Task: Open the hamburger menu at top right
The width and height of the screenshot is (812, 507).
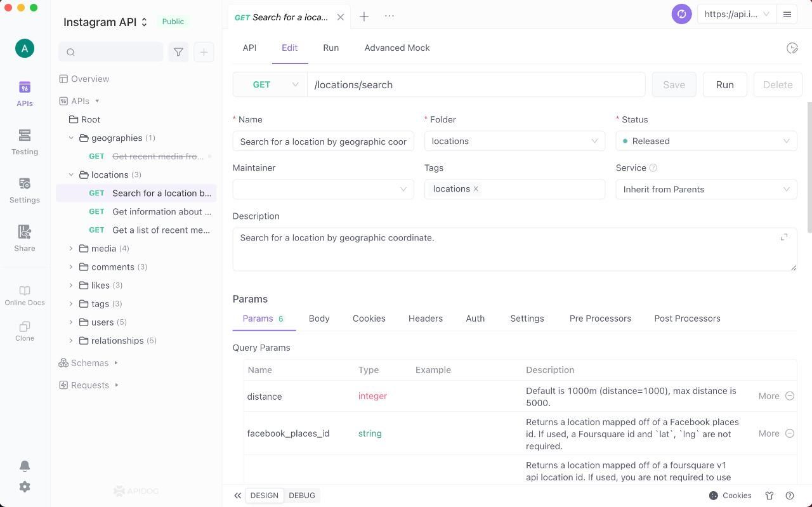Action: [787, 14]
